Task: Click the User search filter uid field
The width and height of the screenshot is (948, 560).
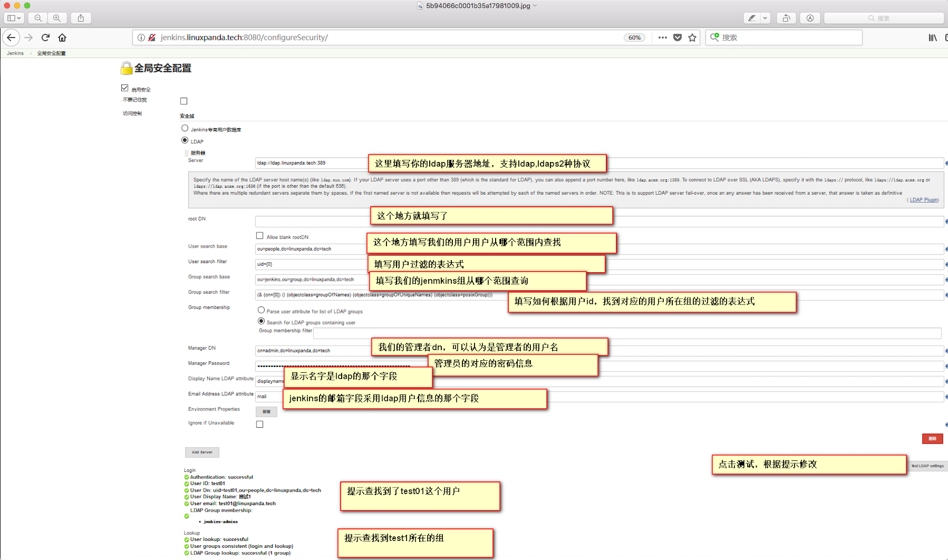Action: click(599, 264)
